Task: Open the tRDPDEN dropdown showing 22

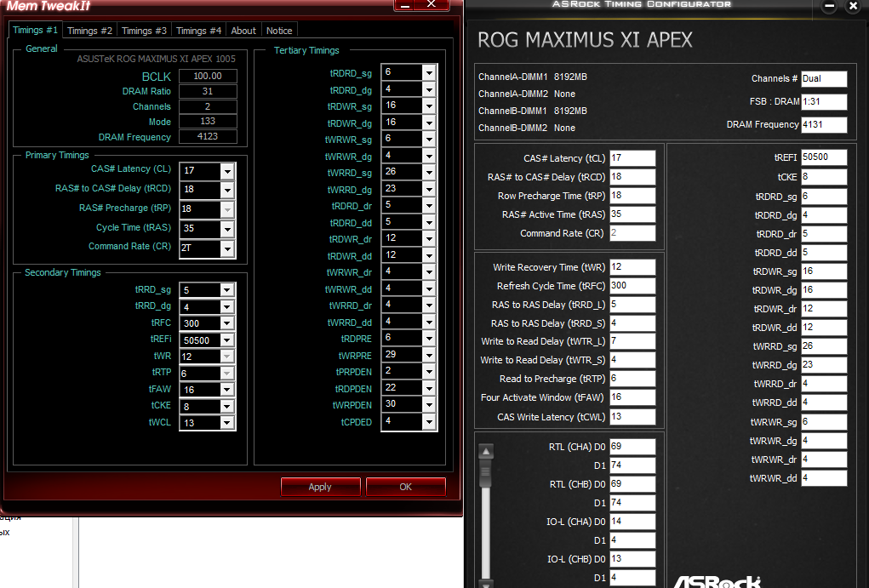Action: [x=429, y=388]
